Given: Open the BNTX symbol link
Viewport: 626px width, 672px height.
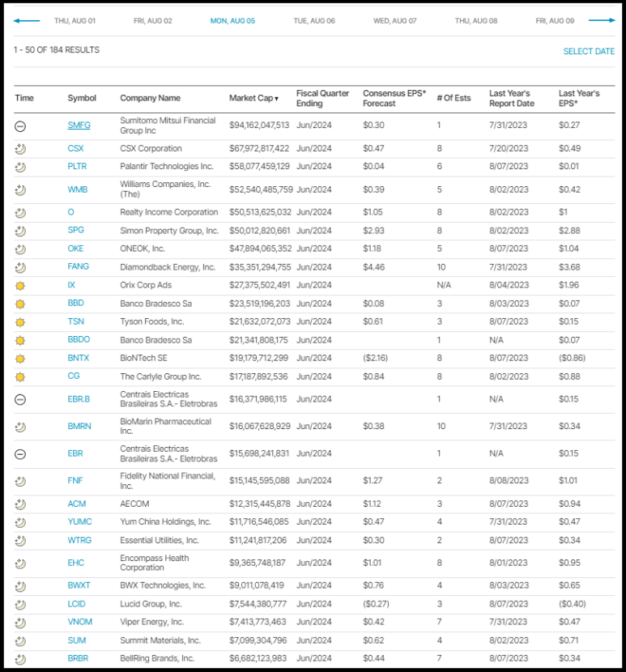Looking at the screenshot, I should 79,358.
